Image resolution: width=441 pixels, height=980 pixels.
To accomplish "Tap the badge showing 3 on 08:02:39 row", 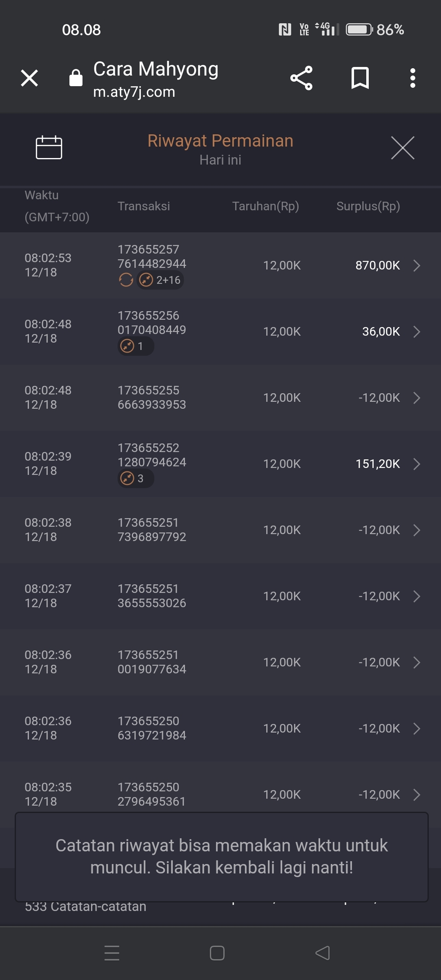I will pyautogui.click(x=136, y=479).
